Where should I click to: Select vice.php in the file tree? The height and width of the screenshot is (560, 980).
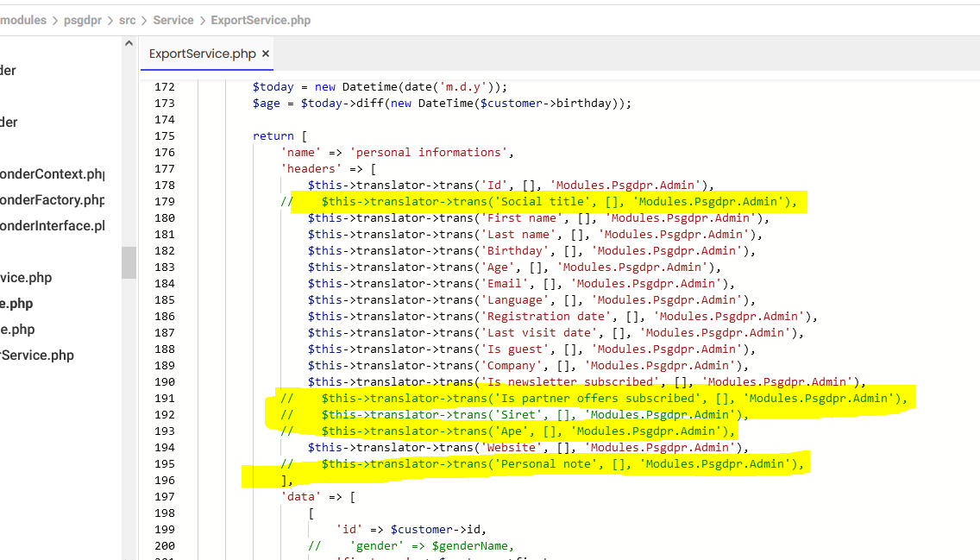click(26, 278)
